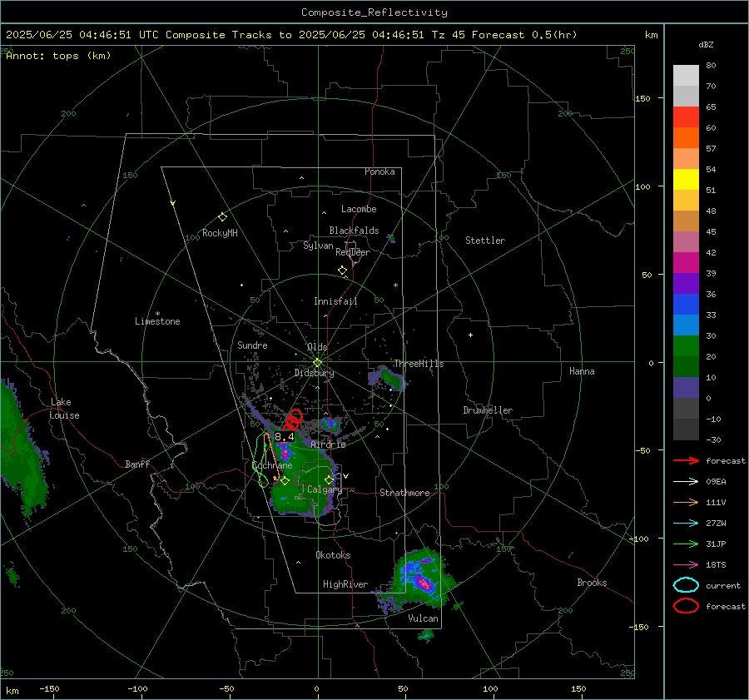Click the Drumheller label

[488, 410]
